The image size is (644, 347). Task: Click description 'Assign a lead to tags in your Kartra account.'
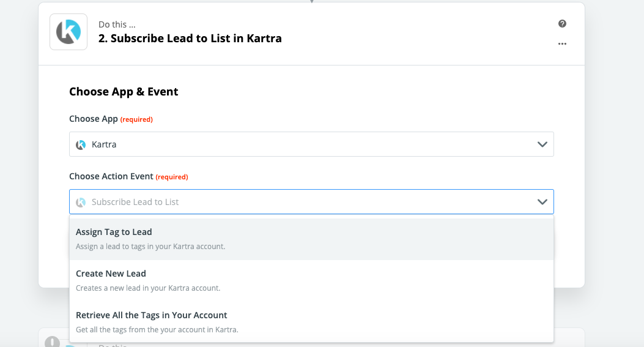pos(150,246)
